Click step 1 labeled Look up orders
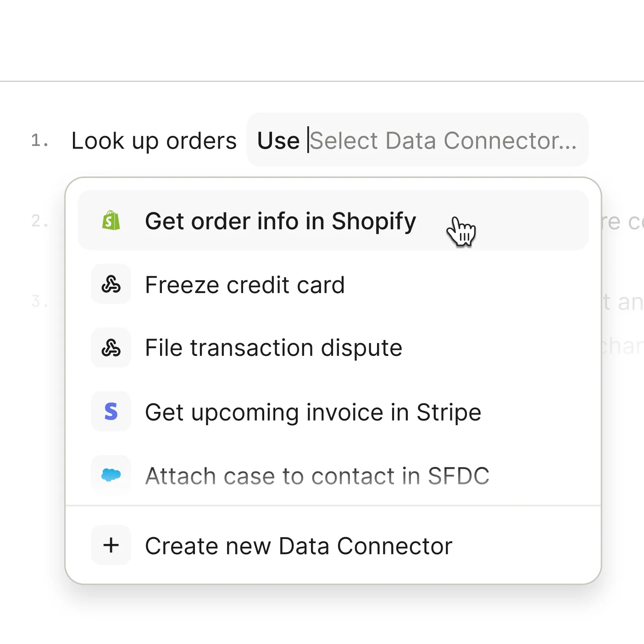644x644 pixels. tap(154, 140)
